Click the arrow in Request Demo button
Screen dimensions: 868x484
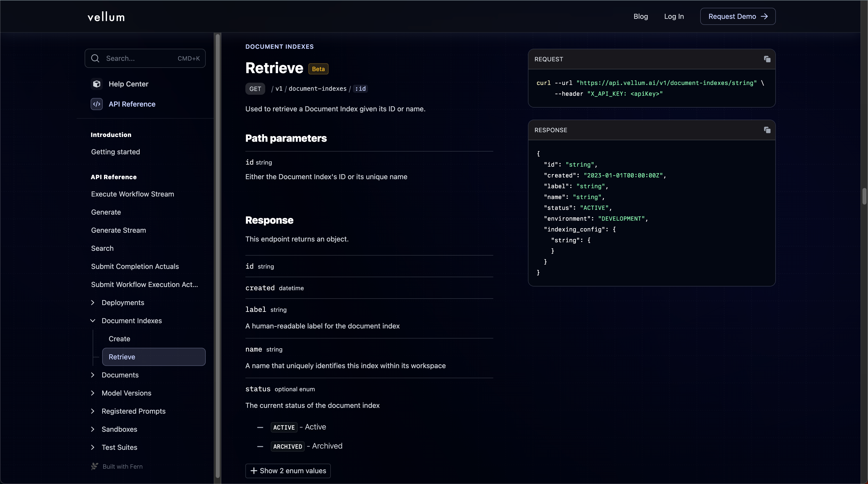pos(765,17)
